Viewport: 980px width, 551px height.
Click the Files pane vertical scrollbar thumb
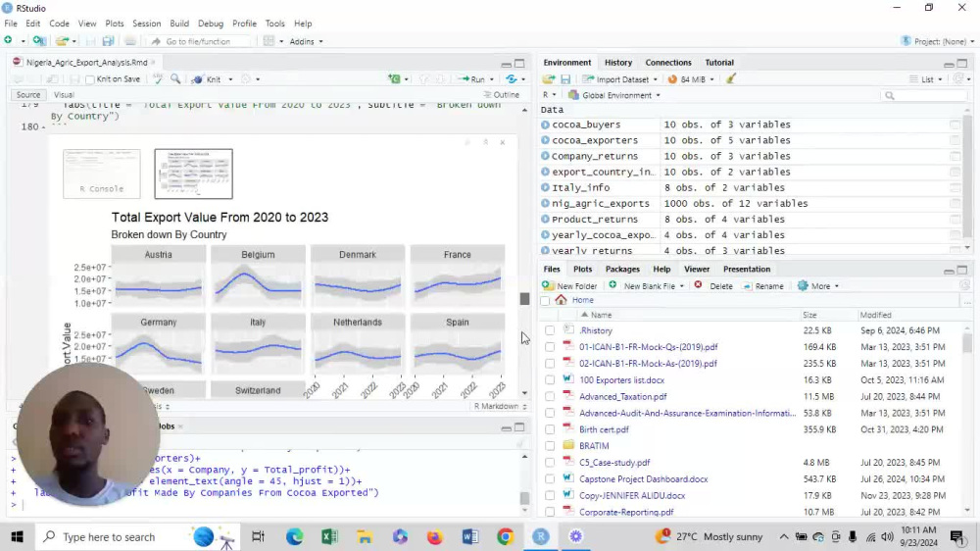click(967, 343)
